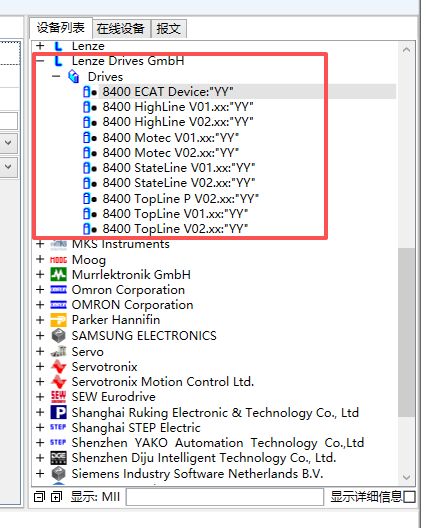This screenshot has width=421, height=528.
Task: Select the Lenze Drives GmbH label
Action: coord(128,61)
